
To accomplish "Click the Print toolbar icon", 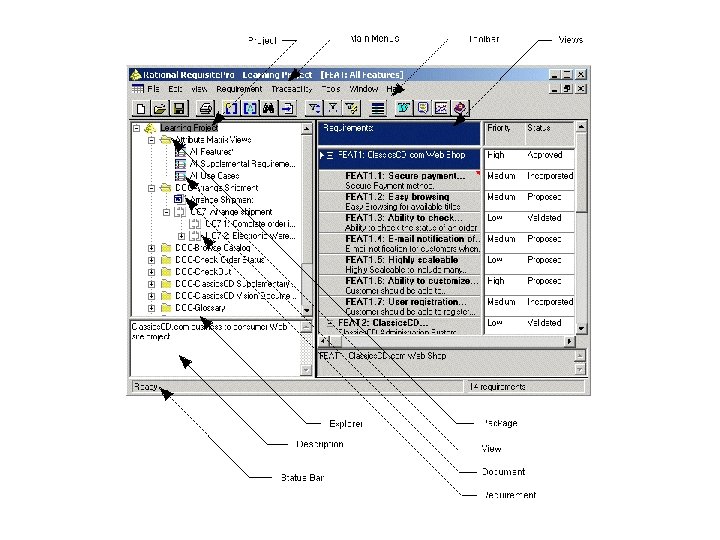I will tap(205, 108).
